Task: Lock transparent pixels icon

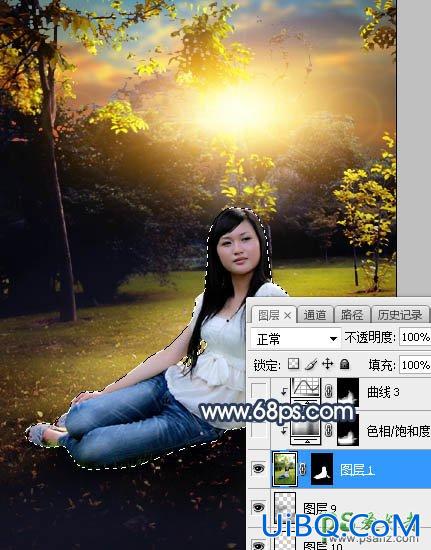Action: pos(294,364)
